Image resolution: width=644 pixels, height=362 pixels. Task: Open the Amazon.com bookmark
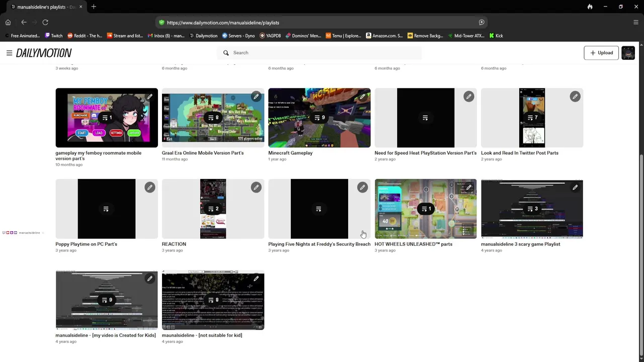pos(384,36)
